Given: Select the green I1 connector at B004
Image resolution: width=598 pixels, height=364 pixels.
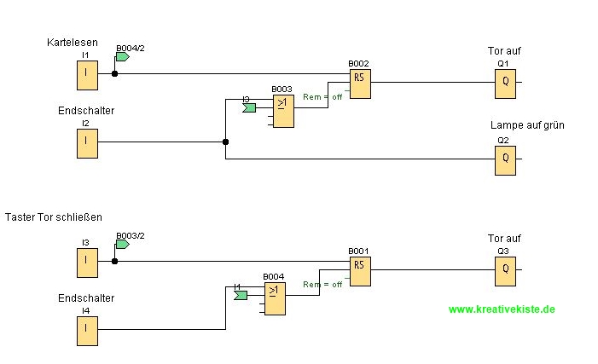Looking at the screenshot, I should click(241, 296).
